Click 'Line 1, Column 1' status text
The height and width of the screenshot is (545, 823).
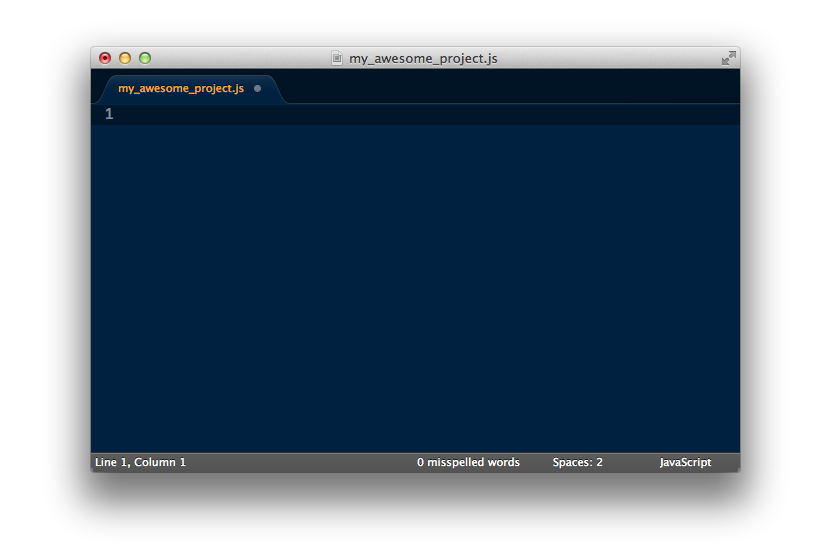pos(140,462)
